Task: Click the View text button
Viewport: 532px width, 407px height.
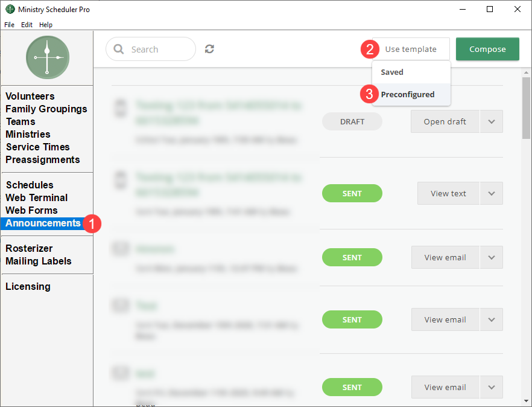Action: pyautogui.click(x=448, y=193)
